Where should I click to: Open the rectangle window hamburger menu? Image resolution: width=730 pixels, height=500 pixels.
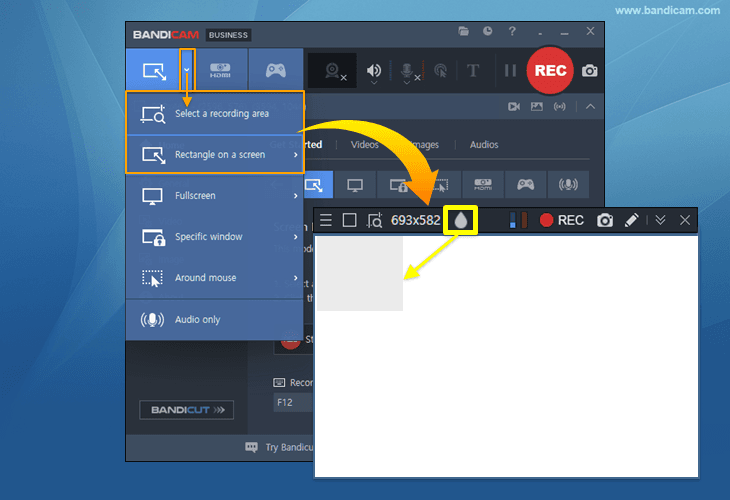(326, 220)
